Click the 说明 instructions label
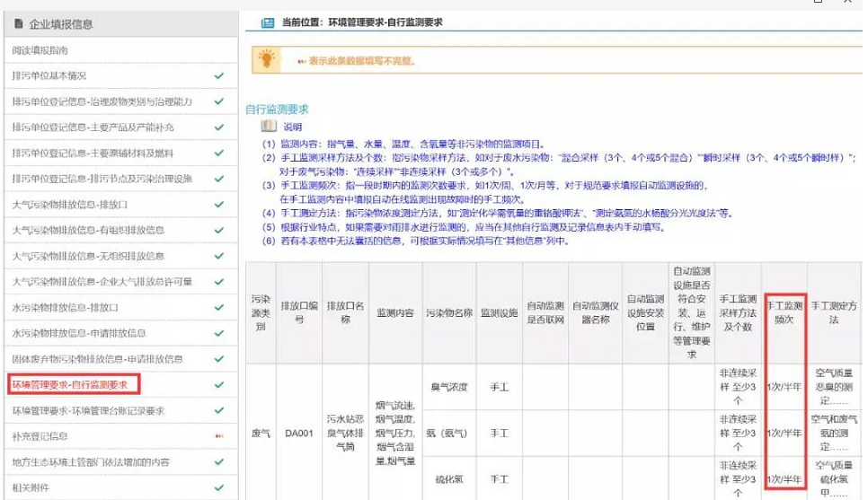Viewport: 868px width, 500px height. [x=293, y=127]
